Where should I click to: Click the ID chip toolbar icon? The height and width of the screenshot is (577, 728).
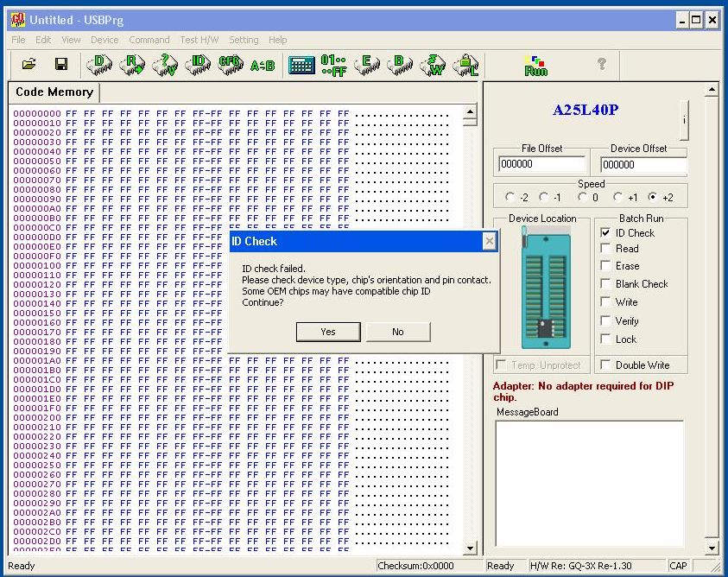tap(199, 65)
